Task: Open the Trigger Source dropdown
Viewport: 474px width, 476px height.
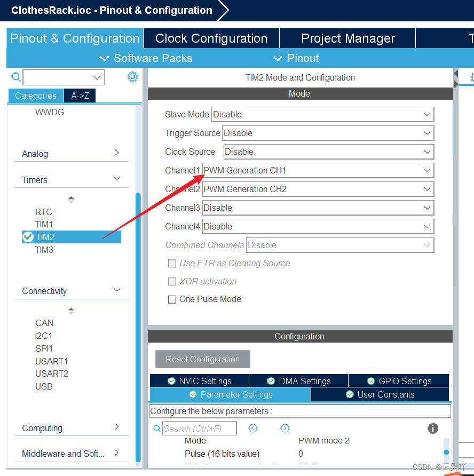Action: point(328,133)
